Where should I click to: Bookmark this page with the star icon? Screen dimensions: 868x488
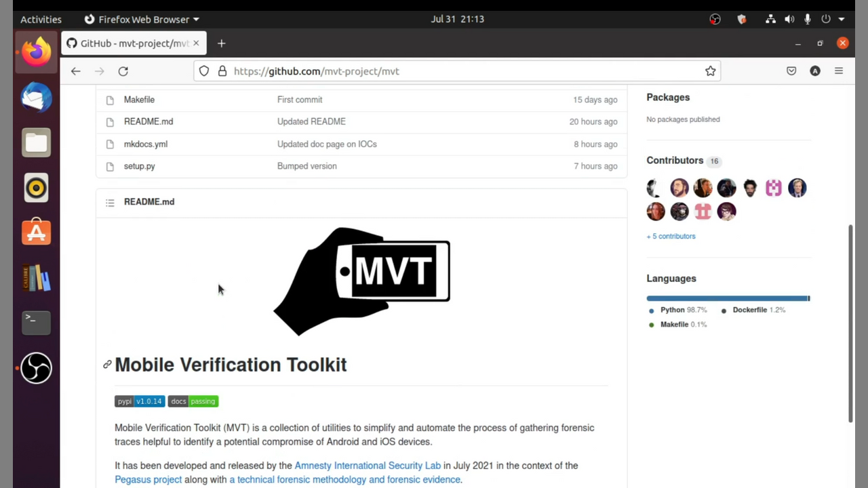pyautogui.click(x=710, y=71)
